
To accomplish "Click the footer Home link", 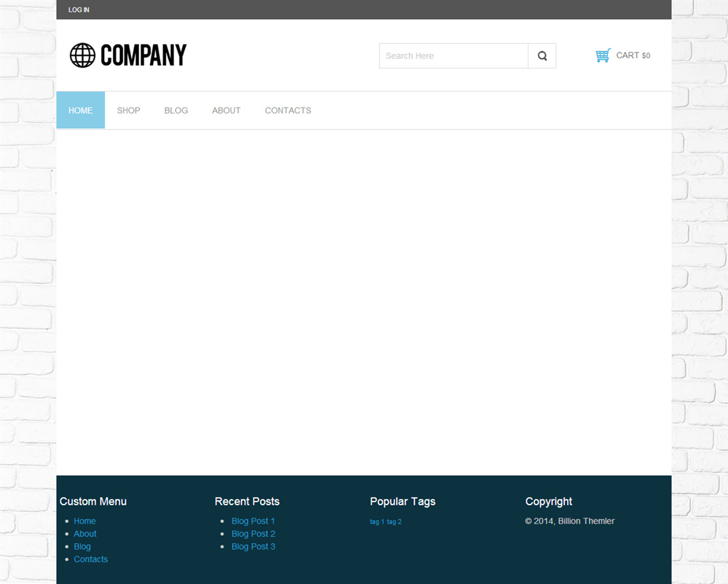I will (84, 521).
